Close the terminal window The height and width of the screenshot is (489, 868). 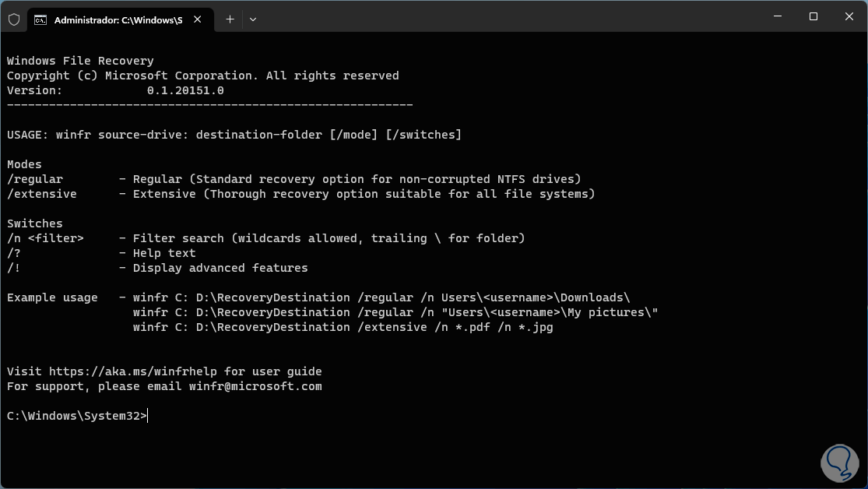coord(849,16)
